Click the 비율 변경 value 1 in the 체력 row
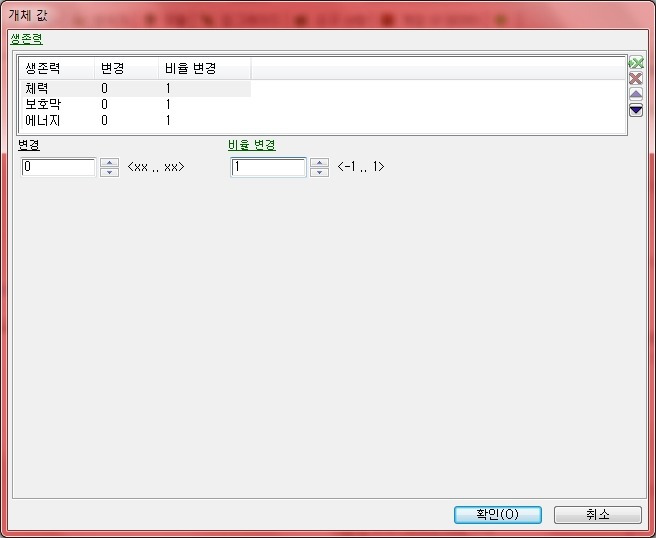Image resolution: width=656 pixels, height=538 pixels. coord(168,88)
